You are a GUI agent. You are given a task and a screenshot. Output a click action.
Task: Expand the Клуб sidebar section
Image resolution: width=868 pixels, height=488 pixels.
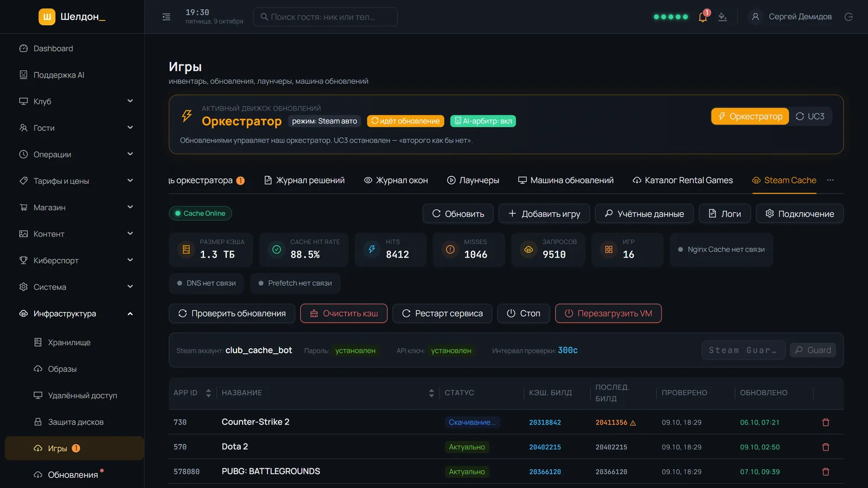coord(76,101)
